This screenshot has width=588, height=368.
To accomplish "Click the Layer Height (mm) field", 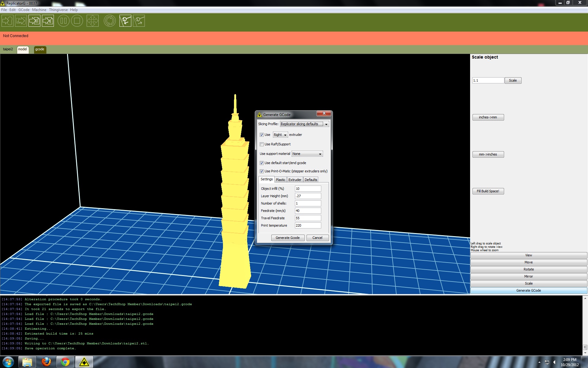I will [308, 196].
